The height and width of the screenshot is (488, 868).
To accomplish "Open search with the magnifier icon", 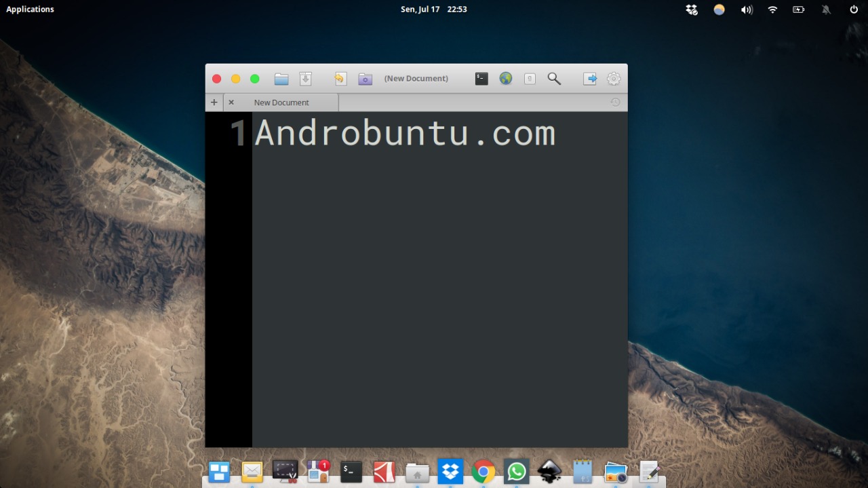I will [554, 78].
